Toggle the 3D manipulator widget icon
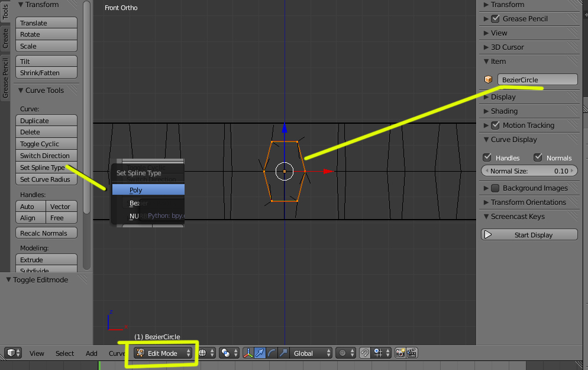588x370 pixels. tap(248, 353)
